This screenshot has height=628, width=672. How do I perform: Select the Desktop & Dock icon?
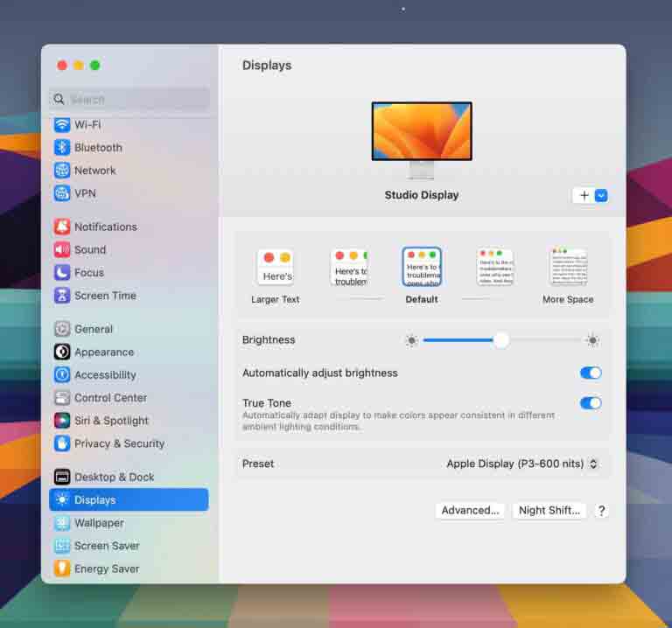tap(62, 477)
